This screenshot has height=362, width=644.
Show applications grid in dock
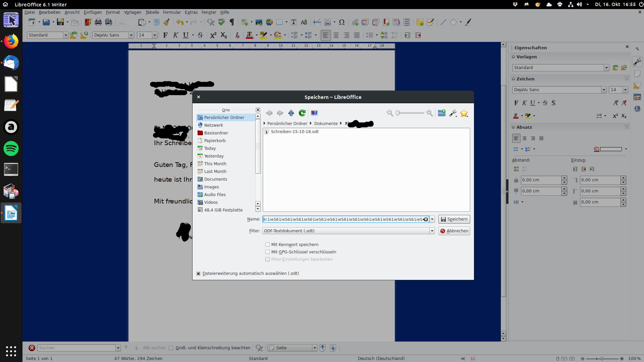(11, 351)
